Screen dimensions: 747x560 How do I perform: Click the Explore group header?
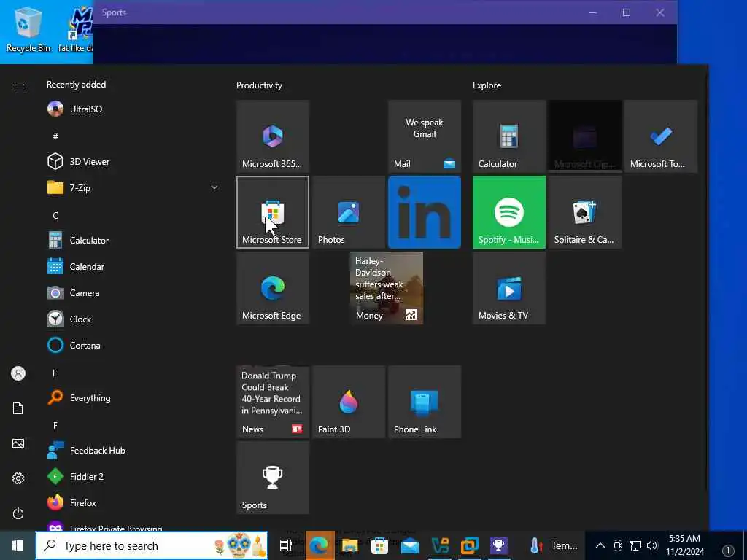coord(487,85)
